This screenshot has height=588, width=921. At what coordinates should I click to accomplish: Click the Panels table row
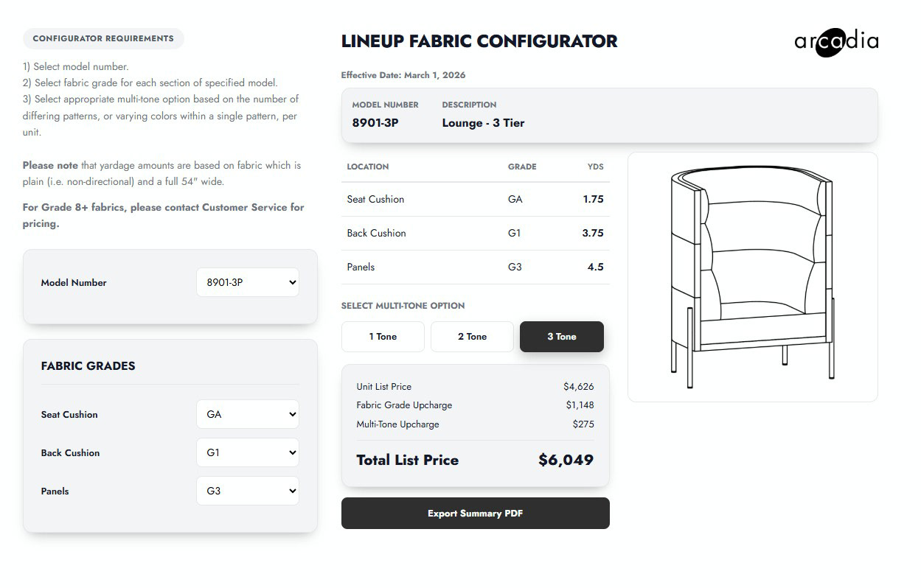(x=475, y=267)
